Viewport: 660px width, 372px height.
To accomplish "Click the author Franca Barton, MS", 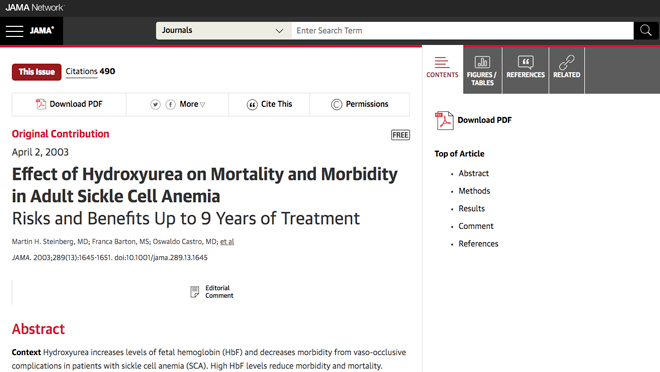I will tap(121, 242).
